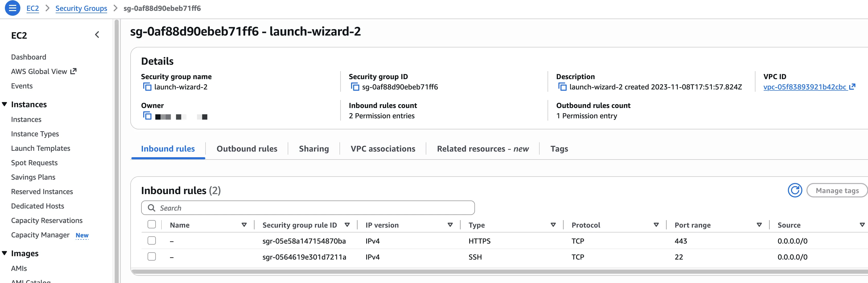
Task: Copy the owner account ID
Action: (x=147, y=116)
